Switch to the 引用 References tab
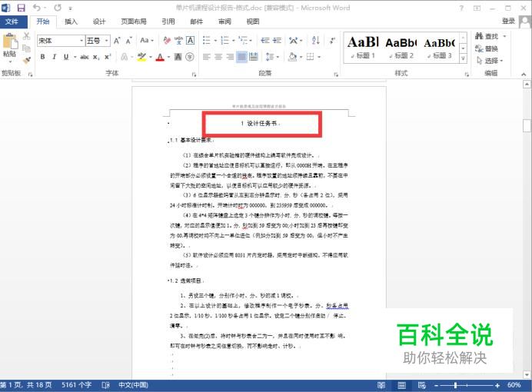 [x=168, y=22]
